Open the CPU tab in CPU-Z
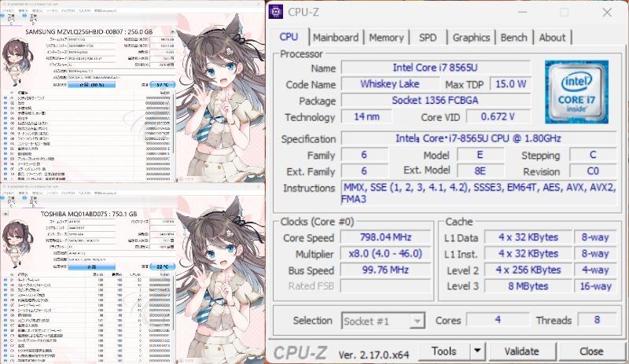Viewport: 629px width, 364px height. pyautogui.click(x=289, y=37)
